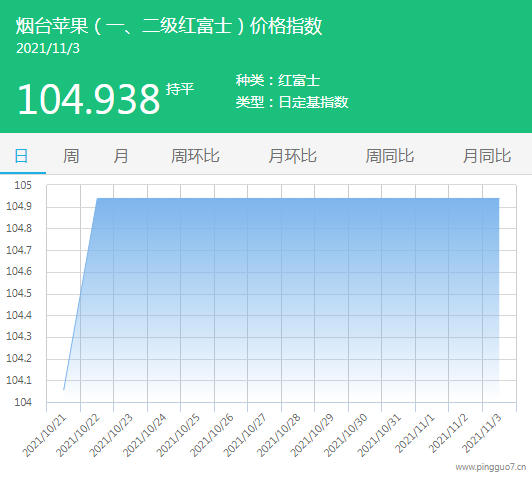This screenshot has width=532, height=477.
Task: Click the index value 104.938
Action: [x=89, y=99]
